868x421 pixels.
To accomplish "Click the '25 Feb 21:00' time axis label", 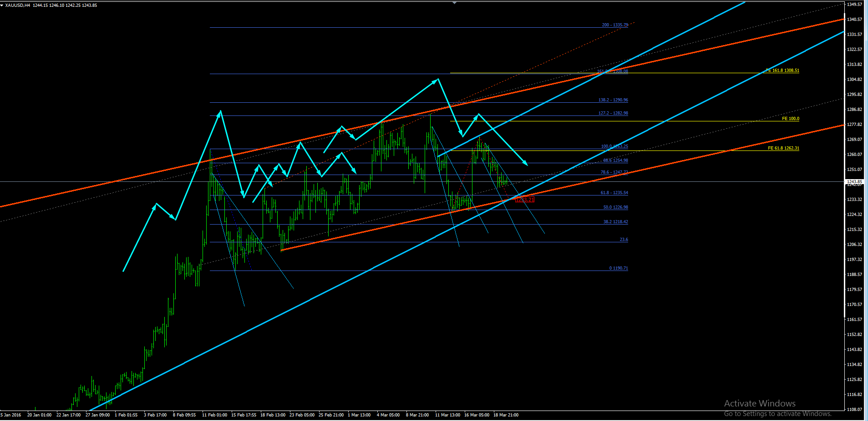I will [x=331, y=415].
